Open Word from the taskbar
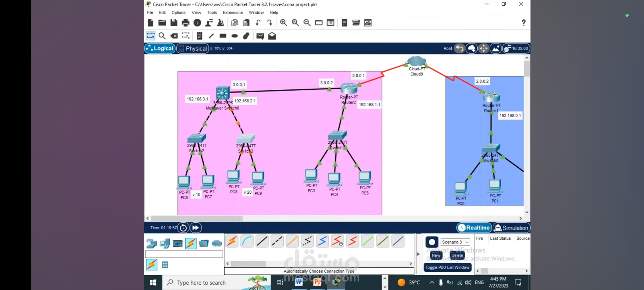 coord(299,282)
